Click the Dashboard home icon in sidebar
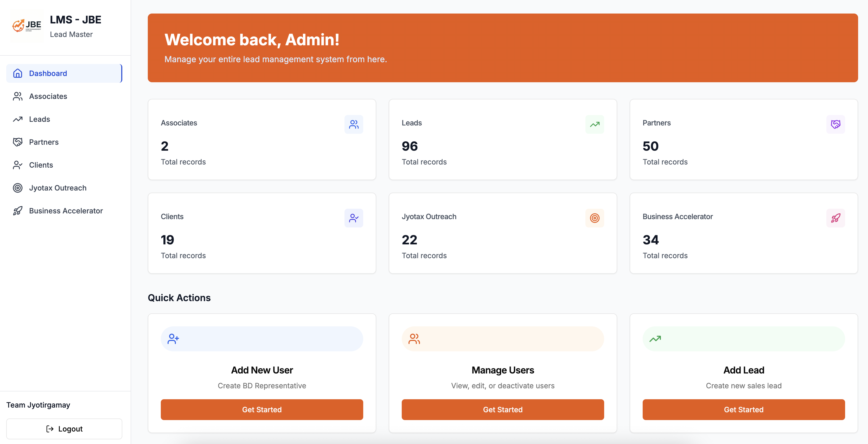This screenshot has width=868, height=444. click(17, 73)
